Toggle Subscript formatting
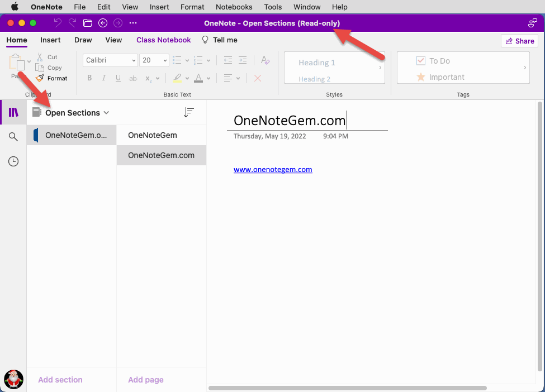Viewport: 545px width, 392px height. pos(148,79)
